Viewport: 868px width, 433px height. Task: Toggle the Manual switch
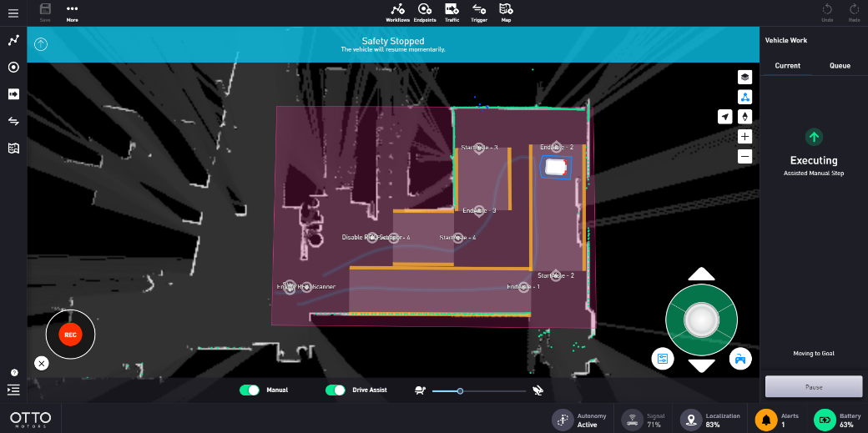click(250, 390)
